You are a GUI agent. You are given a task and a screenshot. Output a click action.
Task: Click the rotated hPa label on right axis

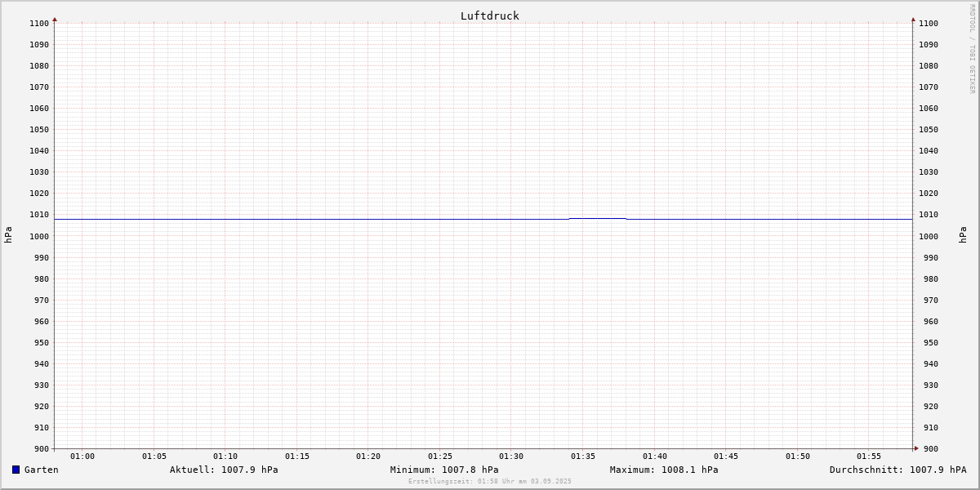963,234
